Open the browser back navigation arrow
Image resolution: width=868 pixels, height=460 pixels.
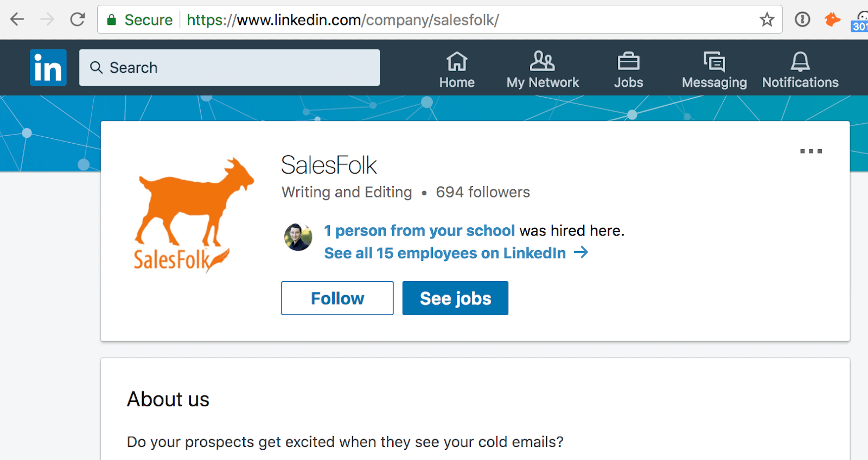point(17,19)
